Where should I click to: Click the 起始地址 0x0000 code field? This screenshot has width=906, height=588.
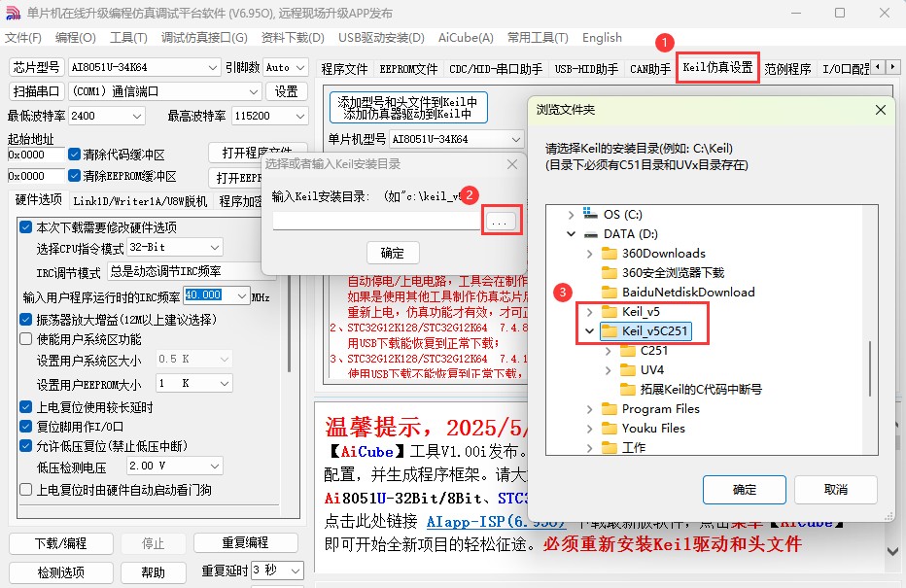36,155
